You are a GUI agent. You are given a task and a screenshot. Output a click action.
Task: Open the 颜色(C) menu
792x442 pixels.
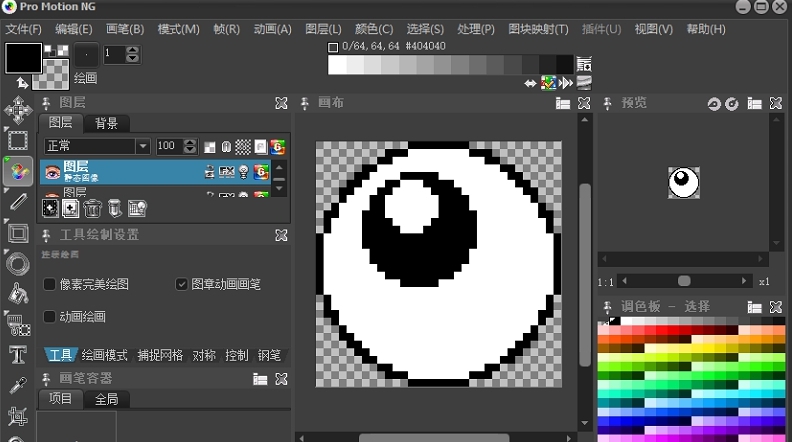pyautogui.click(x=374, y=29)
